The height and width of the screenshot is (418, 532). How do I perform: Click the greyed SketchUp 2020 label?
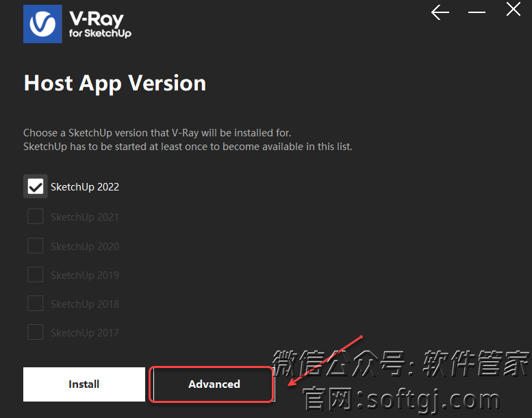(x=85, y=246)
